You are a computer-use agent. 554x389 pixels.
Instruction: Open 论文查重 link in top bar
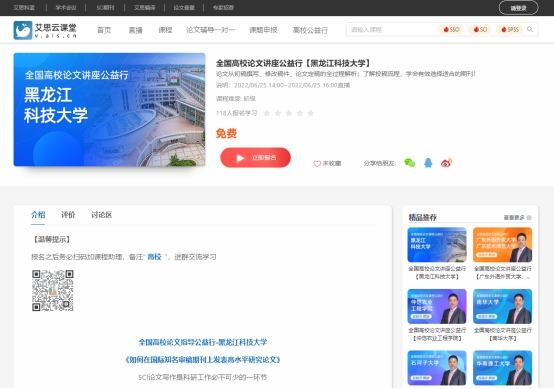pyautogui.click(x=184, y=8)
